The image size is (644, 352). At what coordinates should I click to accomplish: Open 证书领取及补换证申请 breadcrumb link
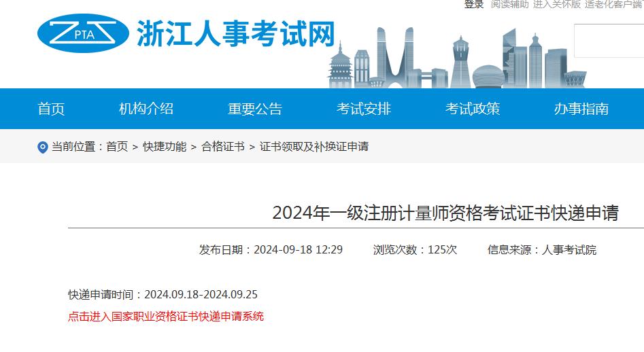click(x=314, y=147)
